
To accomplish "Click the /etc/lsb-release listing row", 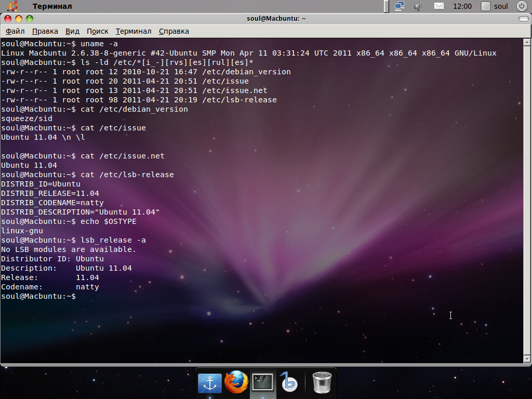I will [x=139, y=100].
